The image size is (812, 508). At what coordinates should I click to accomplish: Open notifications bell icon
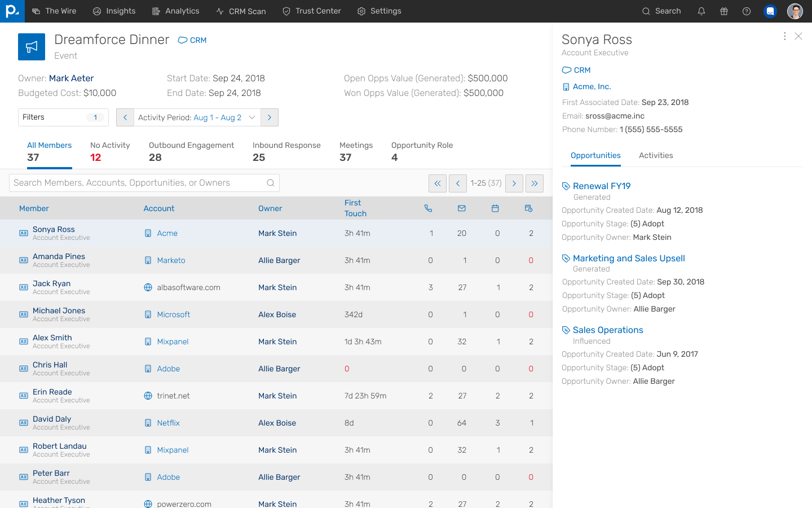pos(701,11)
